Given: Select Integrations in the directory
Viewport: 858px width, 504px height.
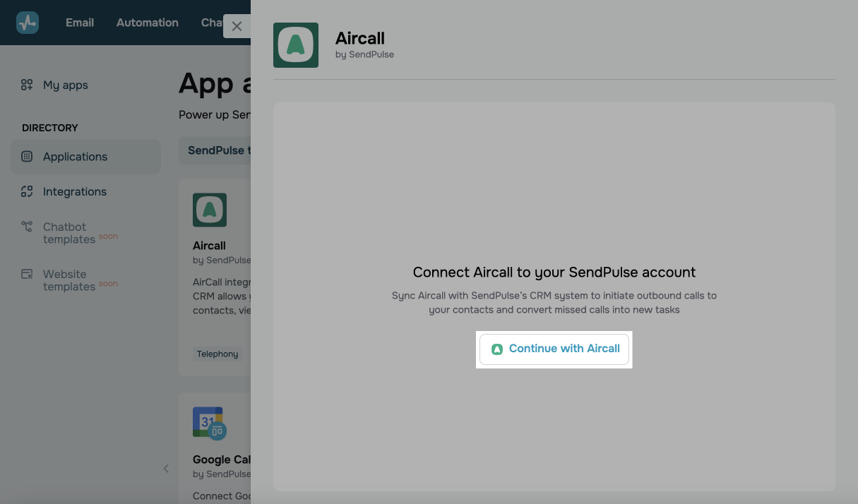Looking at the screenshot, I should point(75,191).
